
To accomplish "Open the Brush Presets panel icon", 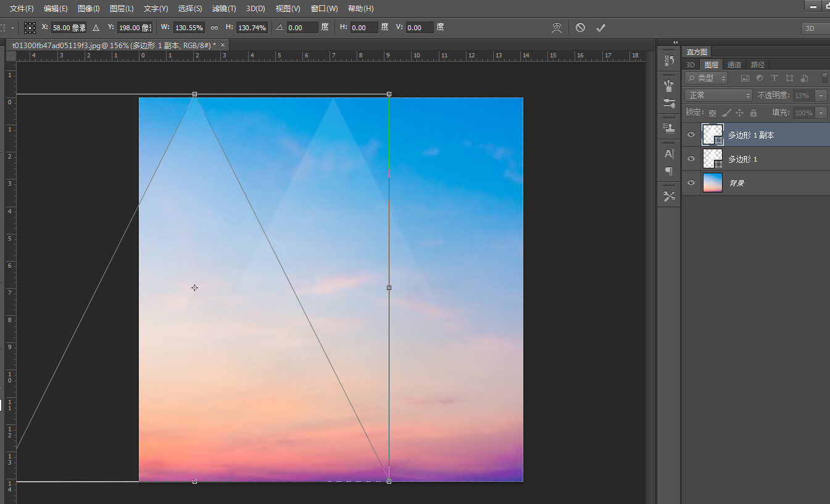I will [669, 86].
